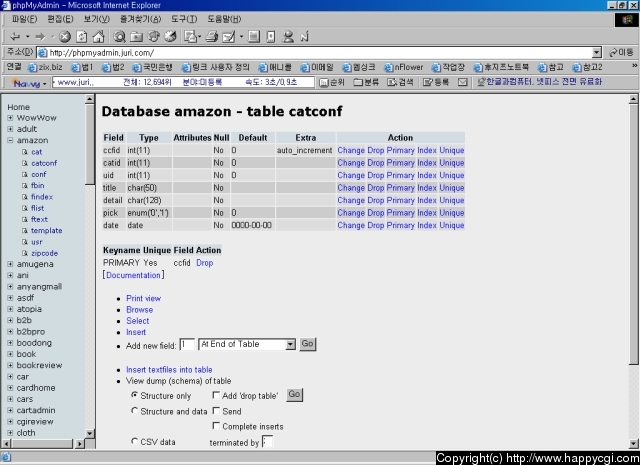
Task: Collapse the amazon database node
Action: tap(10, 140)
